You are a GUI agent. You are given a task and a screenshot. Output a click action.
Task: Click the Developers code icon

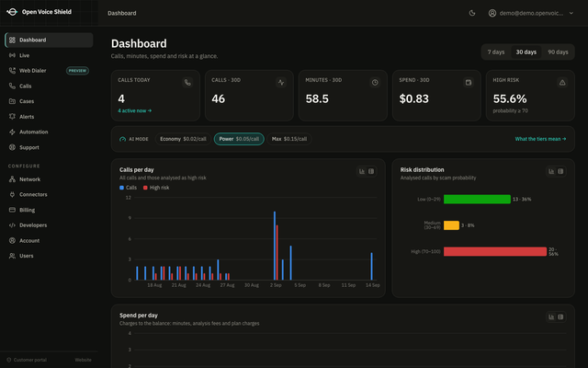click(12, 225)
